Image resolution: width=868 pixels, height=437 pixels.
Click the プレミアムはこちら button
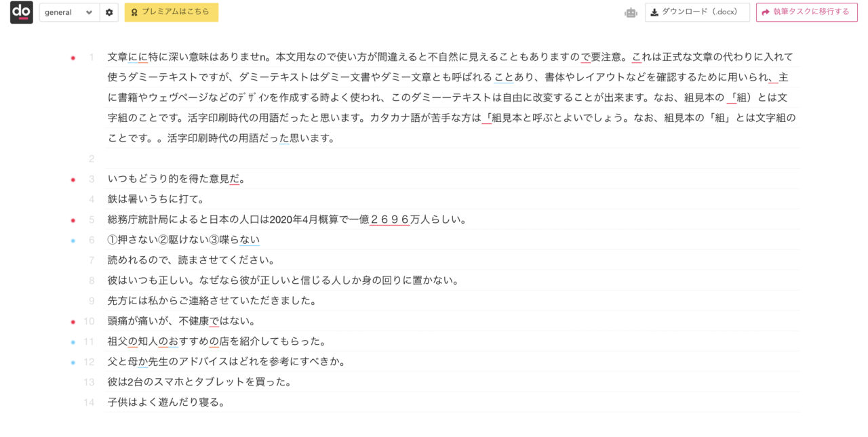172,12
